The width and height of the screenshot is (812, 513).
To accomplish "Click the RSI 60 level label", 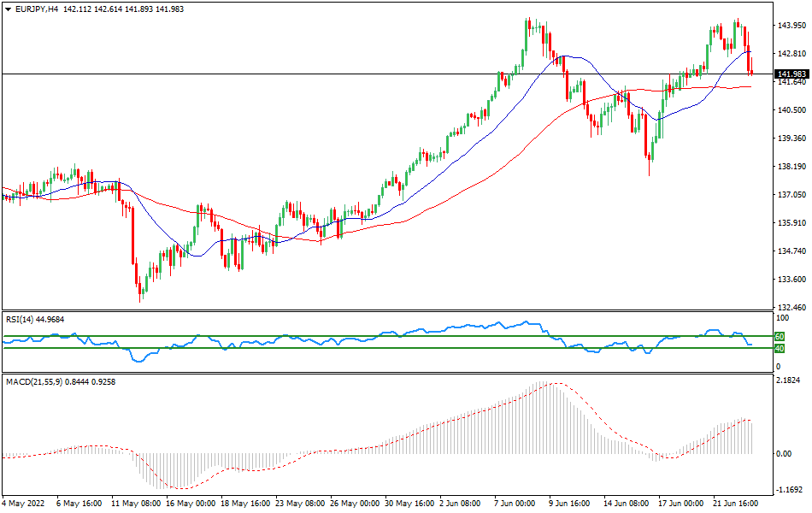I will point(780,337).
